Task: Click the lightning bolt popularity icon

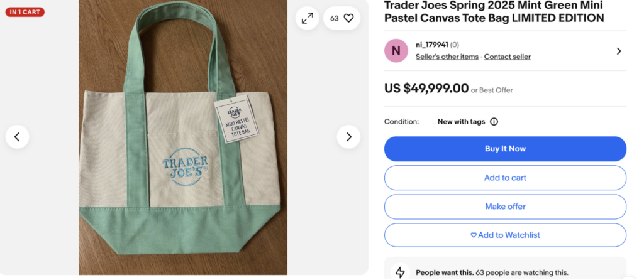Action: click(400, 272)
